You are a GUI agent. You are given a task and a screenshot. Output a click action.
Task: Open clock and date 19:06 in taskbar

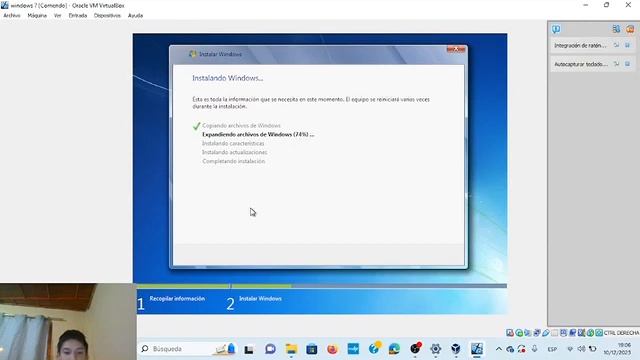click(617, 349)
